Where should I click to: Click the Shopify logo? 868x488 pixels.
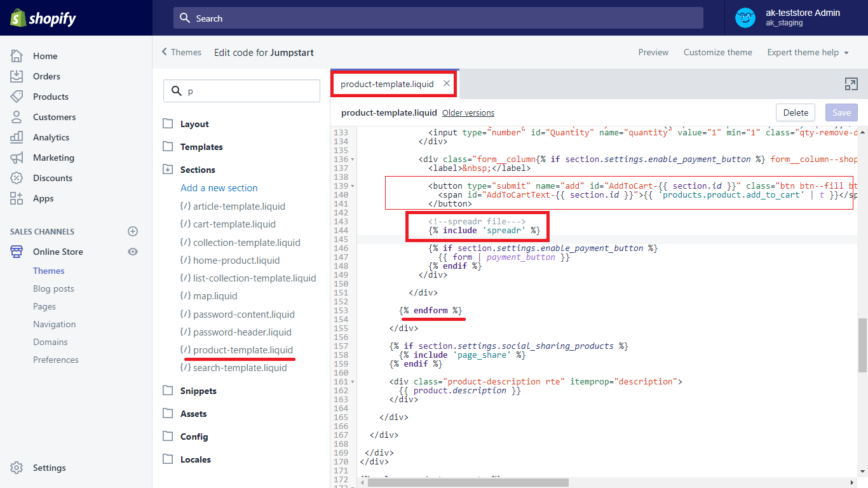pyautogui.click(x=43, y=18)
